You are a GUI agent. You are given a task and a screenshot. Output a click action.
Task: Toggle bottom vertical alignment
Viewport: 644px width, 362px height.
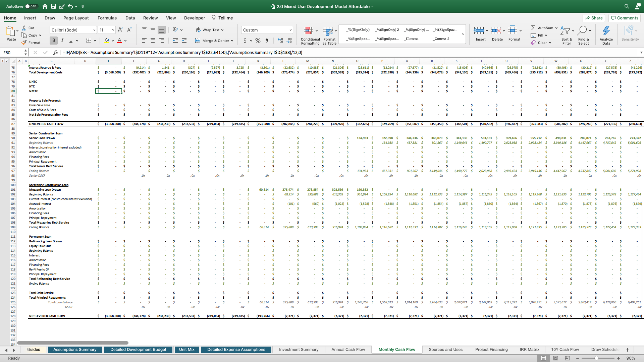pyautogui.click(x=162, y=30)
